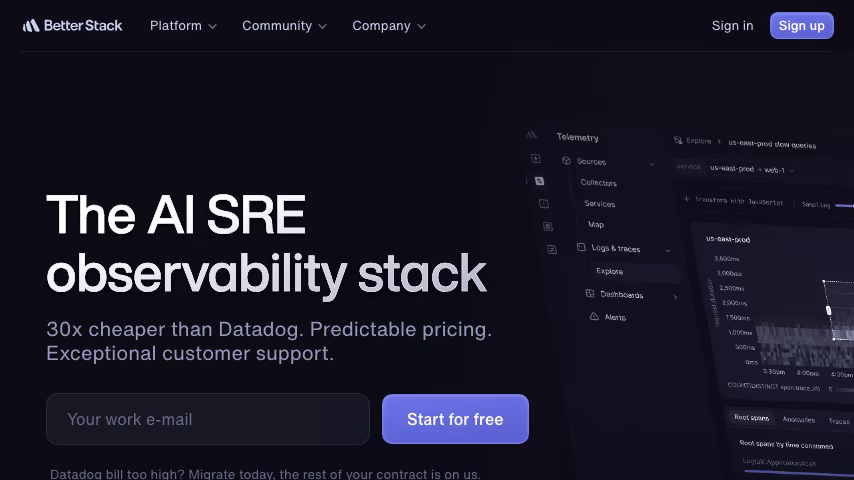Click the 'Datadog bill too high?' migration text

[x=265, y=474]
